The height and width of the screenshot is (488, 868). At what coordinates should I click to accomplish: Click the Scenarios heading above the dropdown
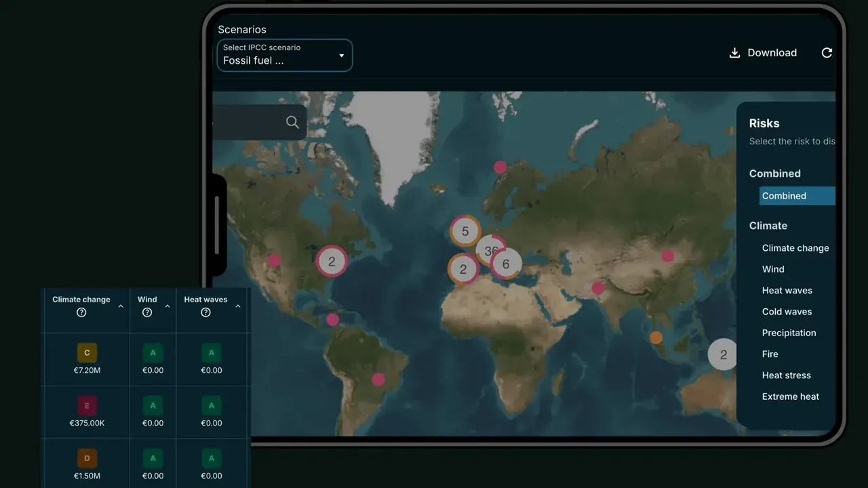[x=242, y=30]
